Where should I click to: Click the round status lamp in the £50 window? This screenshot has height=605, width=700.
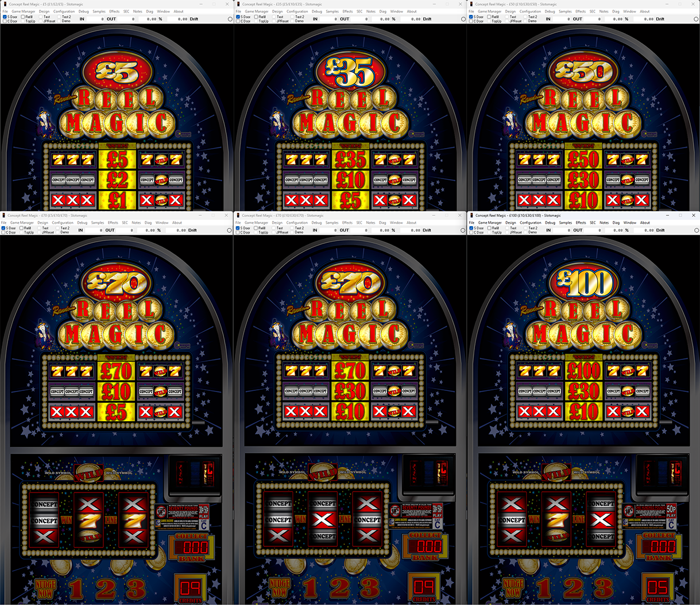coord(697,19)
